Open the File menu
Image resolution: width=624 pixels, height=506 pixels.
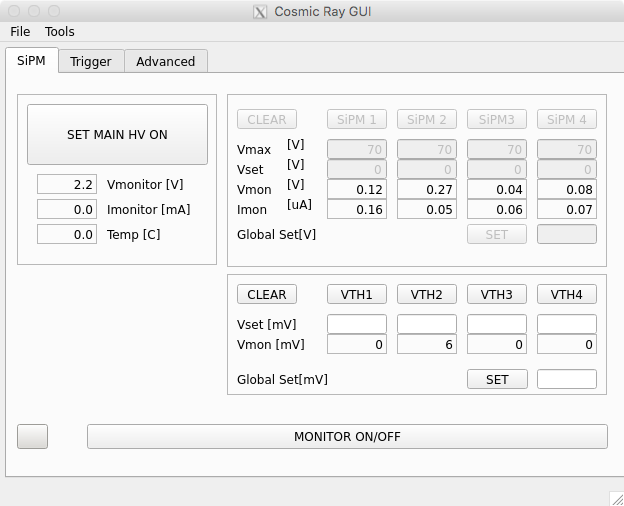tap(20, 31)
